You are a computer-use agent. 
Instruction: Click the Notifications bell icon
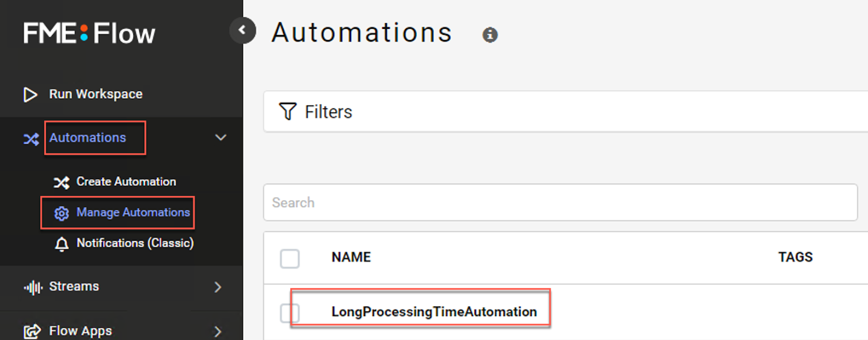62,244
